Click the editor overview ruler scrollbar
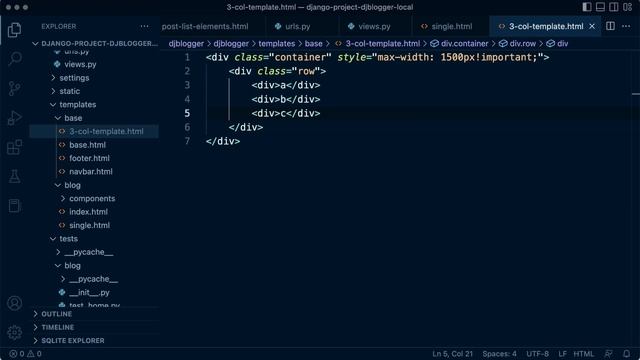This screenshot has width=640, height=360. pos(636,198)
